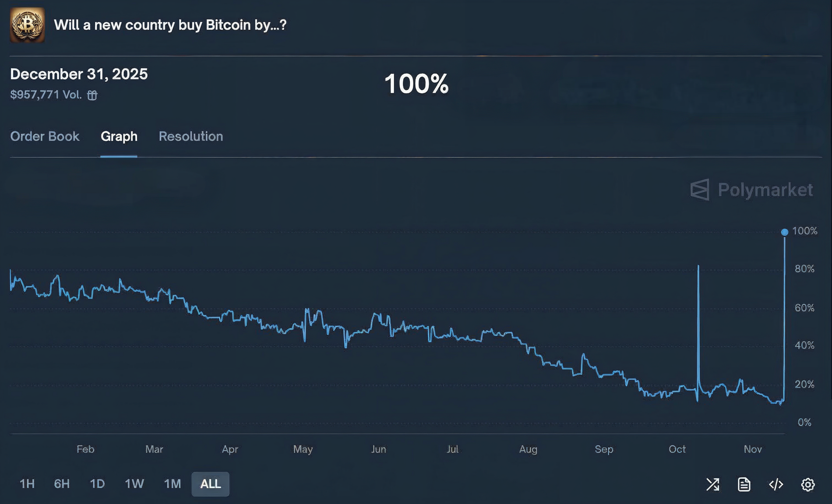Open the embed code icon
The image size is (832, 504).
click(776, 484)
